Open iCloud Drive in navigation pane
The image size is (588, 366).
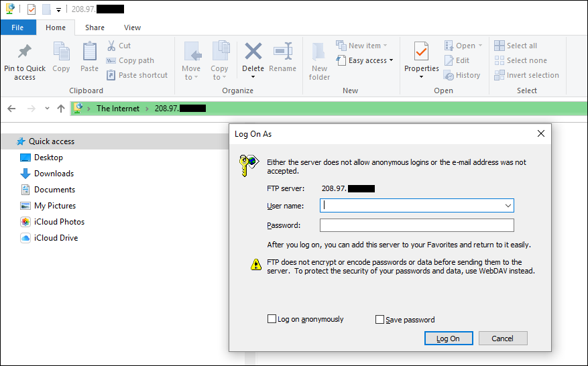[x=49, y=238]
